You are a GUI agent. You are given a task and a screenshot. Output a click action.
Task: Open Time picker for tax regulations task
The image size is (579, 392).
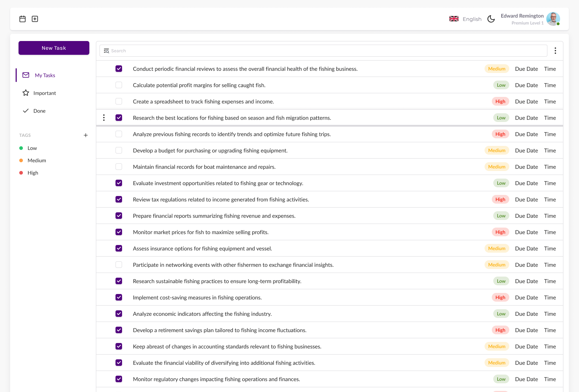click(550, 200)
